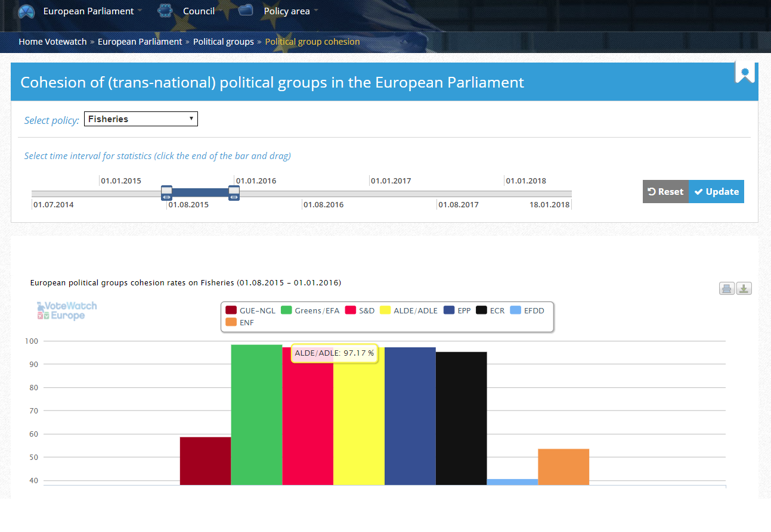771x532 pixels.
Task: Click the page heading Cohesion of political groups
Action: 272,82
